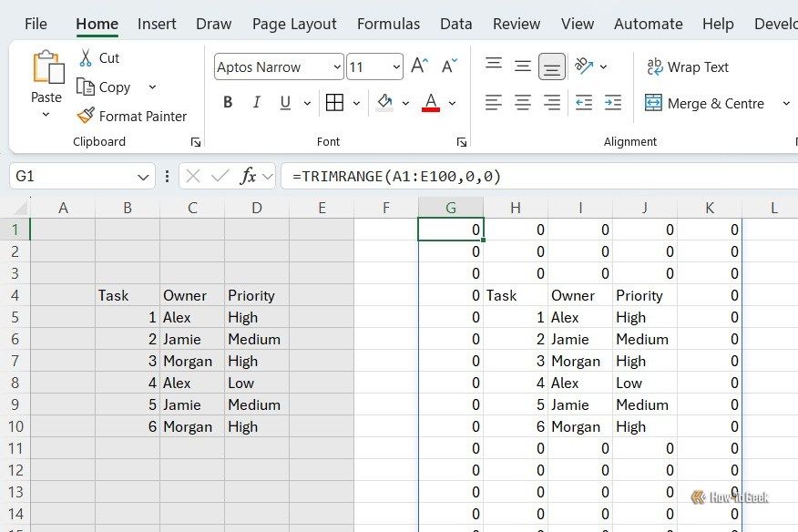Click the formula bar text
The height and width of the screenshot is (532, 798).
tap(397, 176)
